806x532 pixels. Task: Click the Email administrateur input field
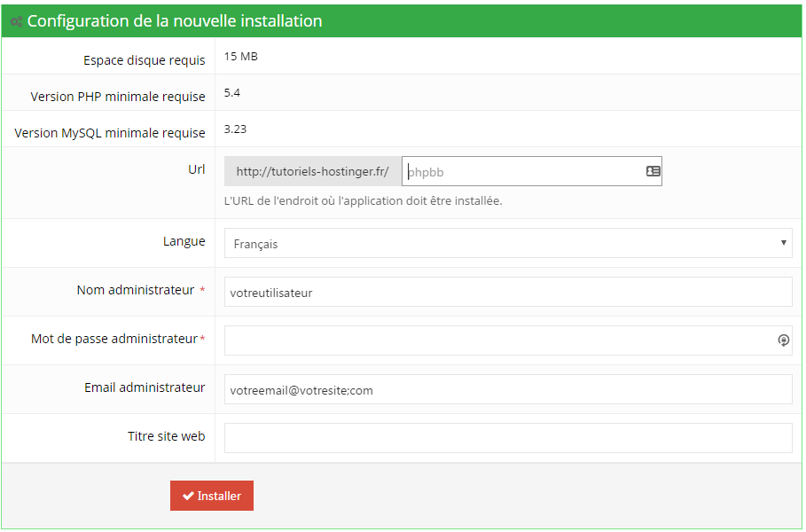tap(508, 389)
